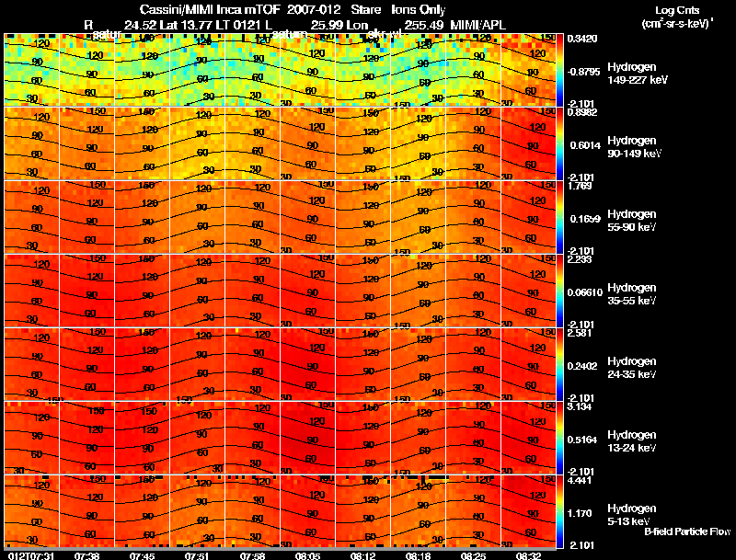Click the Log Cnts colorbar heading
This screenshot has height=560, width=736.
(x=677, y=10)
